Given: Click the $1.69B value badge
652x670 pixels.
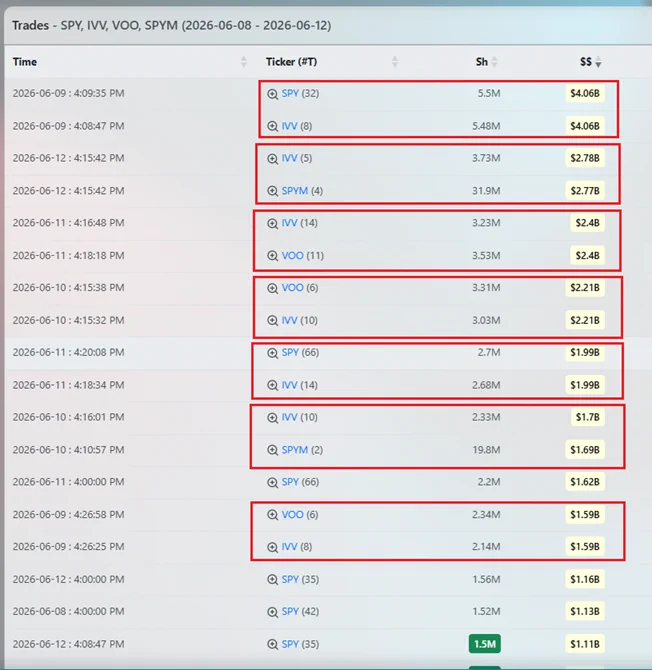Looking at the screenshot, I should coord(585,450).
